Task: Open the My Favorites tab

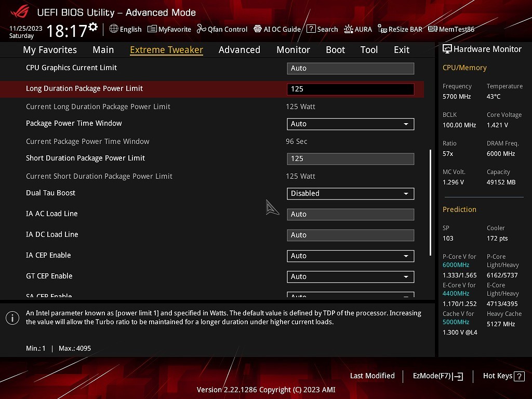Action: (50, 49)
